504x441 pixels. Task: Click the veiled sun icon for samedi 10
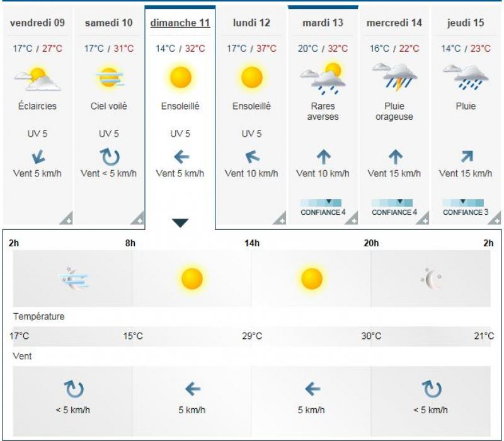tap(109, 78)
